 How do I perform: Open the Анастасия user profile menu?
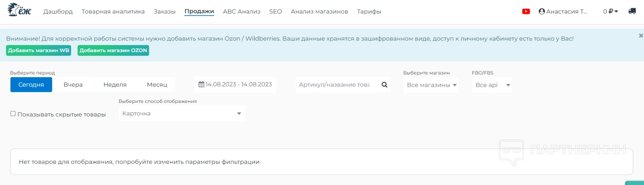563,11
